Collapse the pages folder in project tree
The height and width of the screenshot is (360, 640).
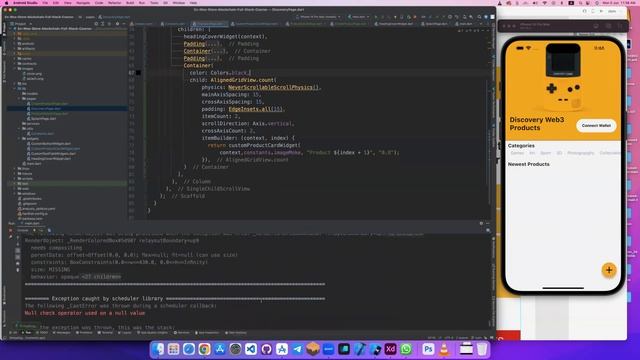point(19,98)
